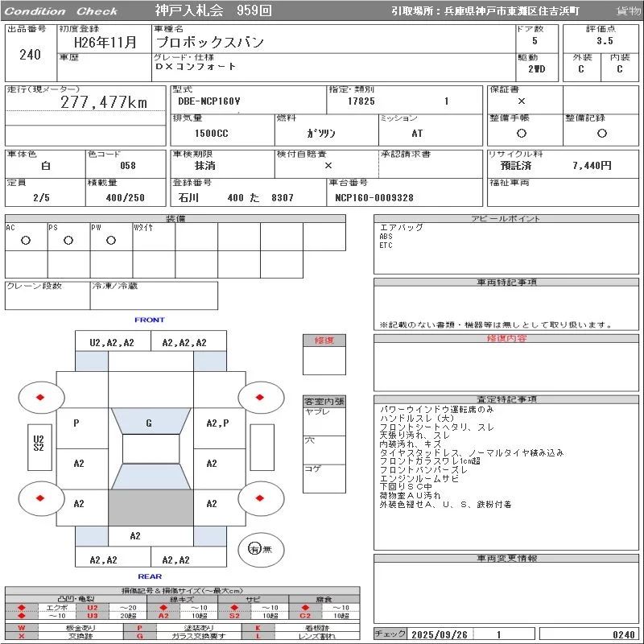Click the U2 S2 left mirror marker
The height and width of the screenshot is (644, 644).
tap(38, 443)
